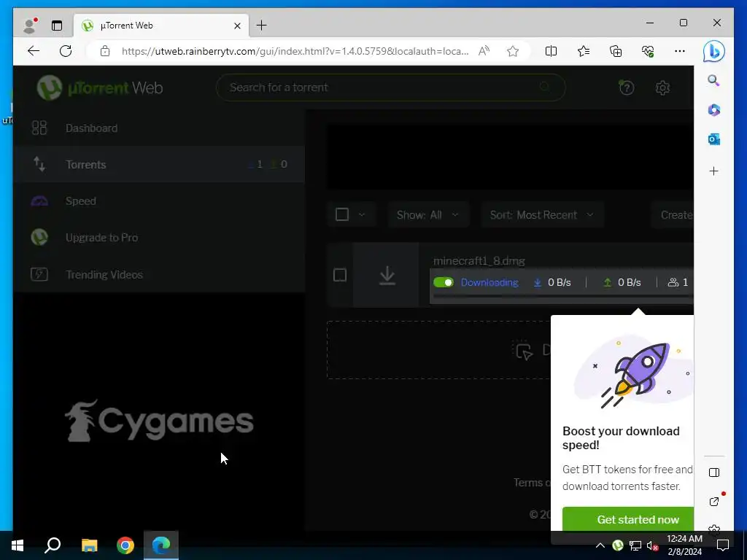
Task: Click the Get started now button
Action: pyautogui.click(x=628, y=519)
